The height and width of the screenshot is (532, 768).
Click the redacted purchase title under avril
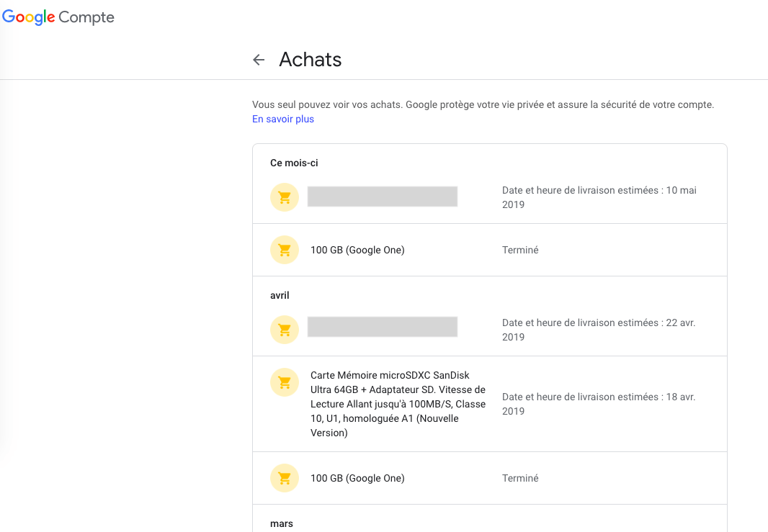pyautogui.click(x=383, y=327)
